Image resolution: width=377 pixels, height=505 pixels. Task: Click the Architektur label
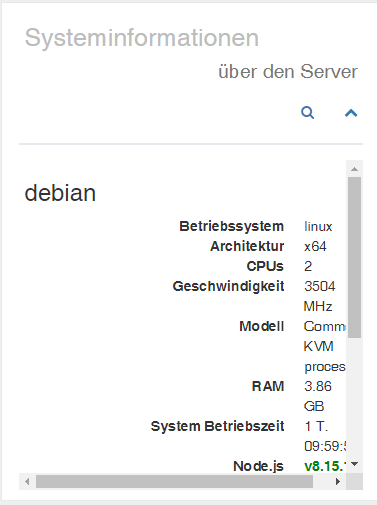[x=247, y=246]
